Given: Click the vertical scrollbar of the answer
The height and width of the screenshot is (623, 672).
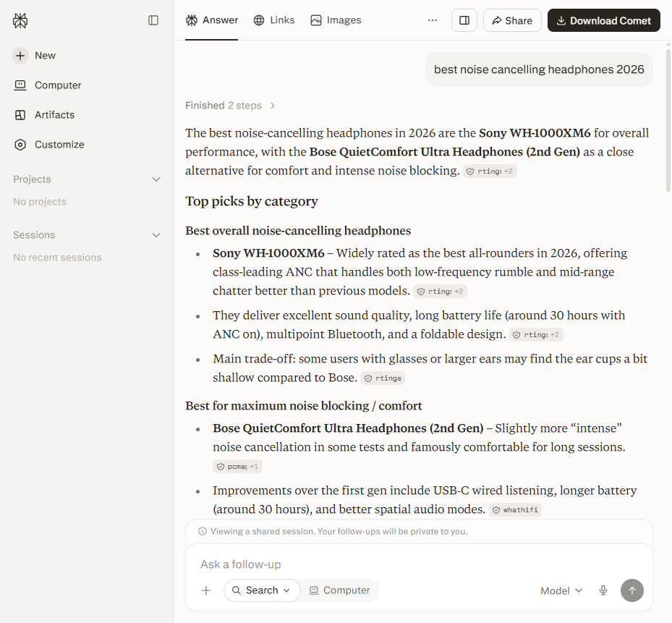Looking at the screenshot, I should pos(668,120).
